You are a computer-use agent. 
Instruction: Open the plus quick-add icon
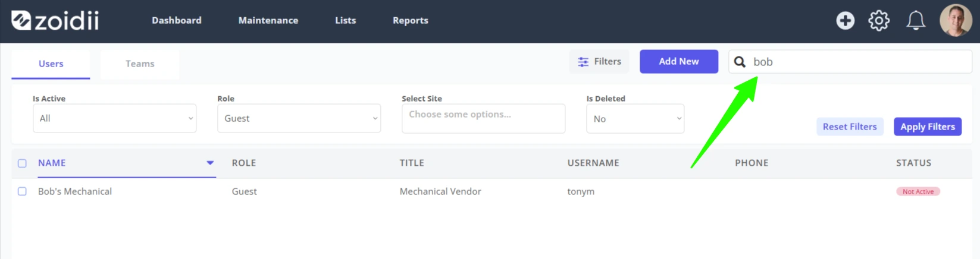coord(845,20)
